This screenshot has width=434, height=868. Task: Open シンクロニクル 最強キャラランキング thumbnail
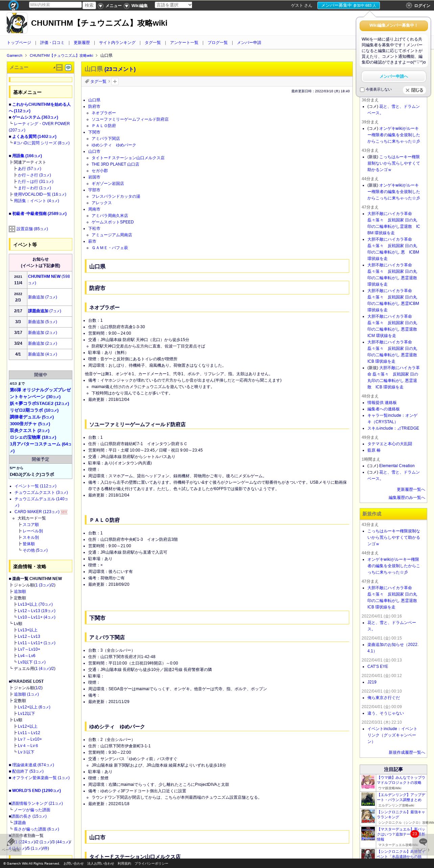click(x=368, y=817)
